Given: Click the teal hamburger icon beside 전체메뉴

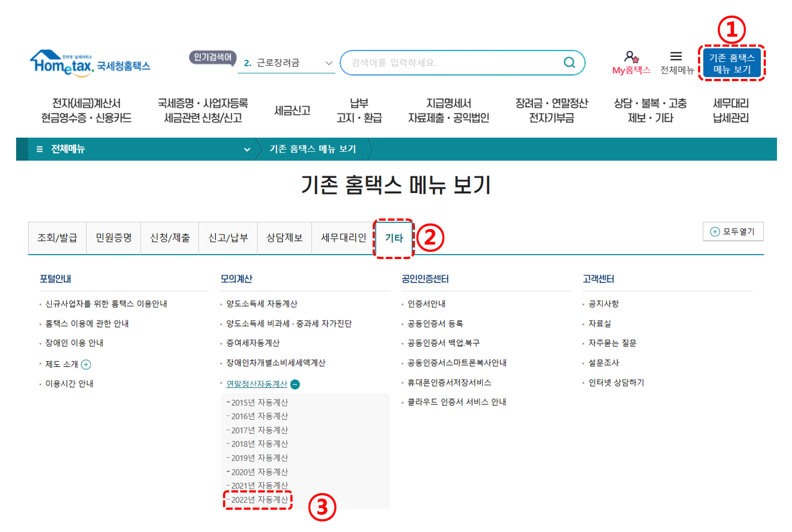Looking at the screenshot, I should click(39, 149).
